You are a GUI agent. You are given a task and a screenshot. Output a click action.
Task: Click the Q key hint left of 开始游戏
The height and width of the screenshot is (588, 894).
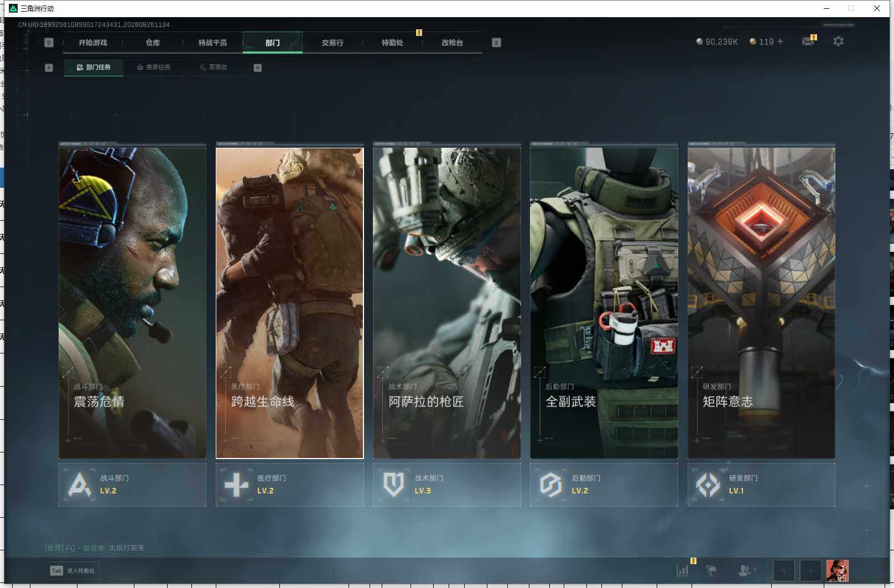(x=49, y=43)
